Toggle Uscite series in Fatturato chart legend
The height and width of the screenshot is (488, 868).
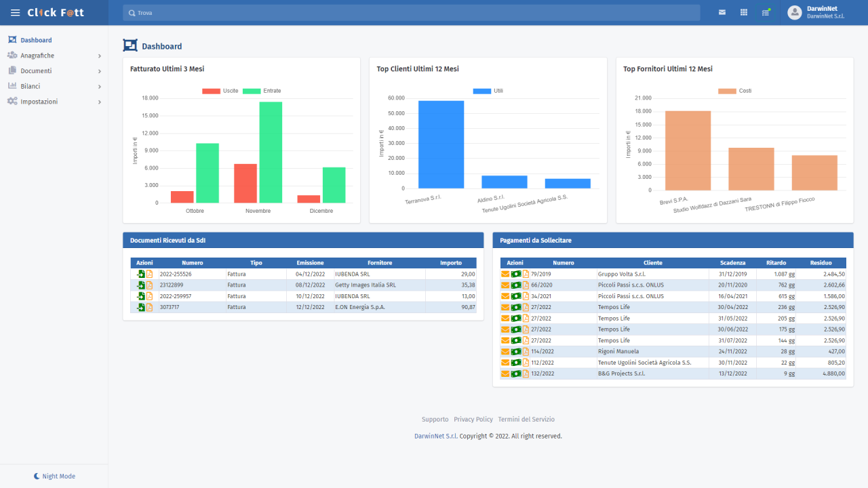click(x=220, y=91)
